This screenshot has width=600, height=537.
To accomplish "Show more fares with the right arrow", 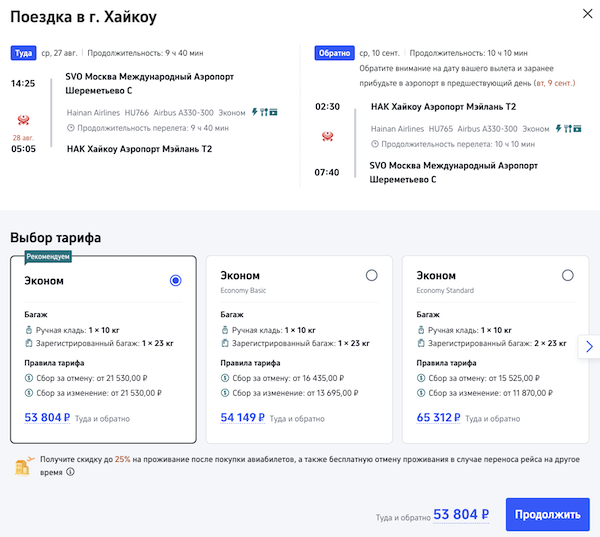I will point(589,346).
